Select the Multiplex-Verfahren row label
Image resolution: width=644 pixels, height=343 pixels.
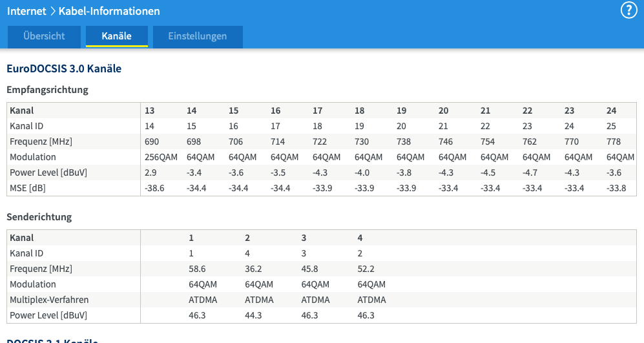pyautogui.click(x=49, y=300)
